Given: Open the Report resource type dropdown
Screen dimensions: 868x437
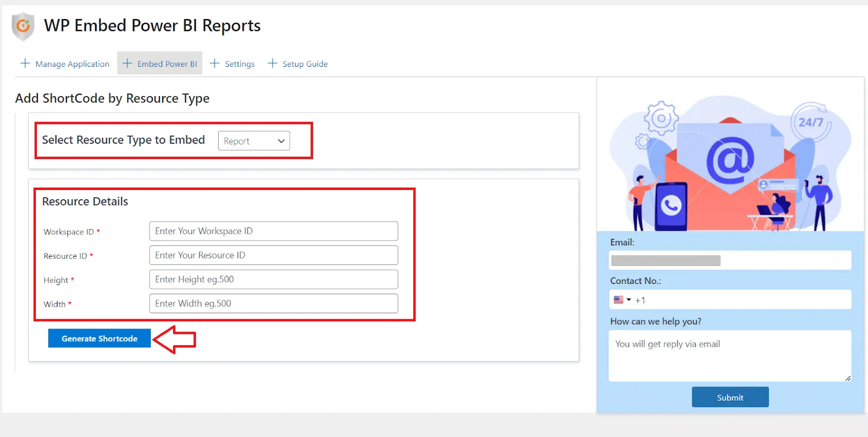Looking at the screenshot, I should (x=254, y=141).
